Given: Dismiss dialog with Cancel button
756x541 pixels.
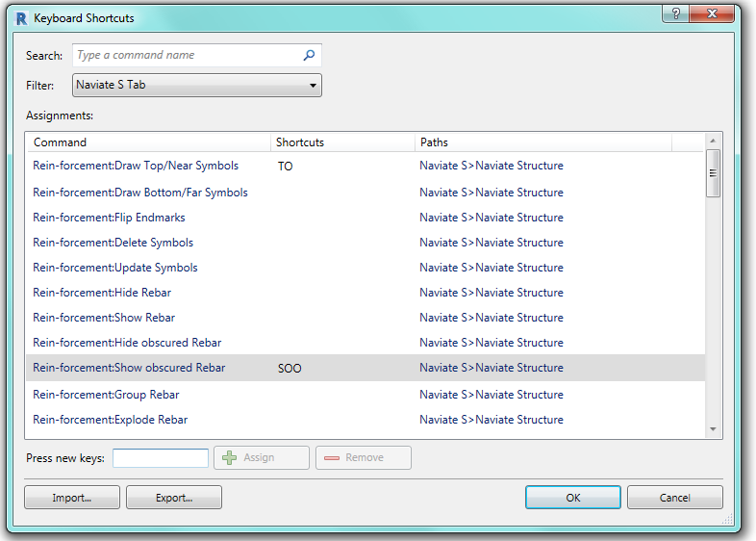Looking at the screenshot, I should (x=674, y=498).
